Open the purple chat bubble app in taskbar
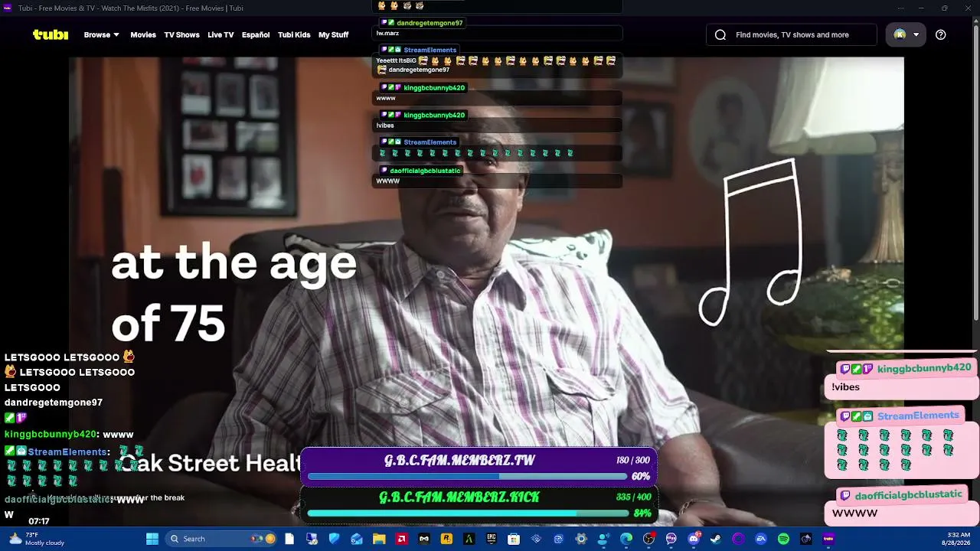Image resolution: width=980 pixels, height=551 pixels. pos(671,539)
